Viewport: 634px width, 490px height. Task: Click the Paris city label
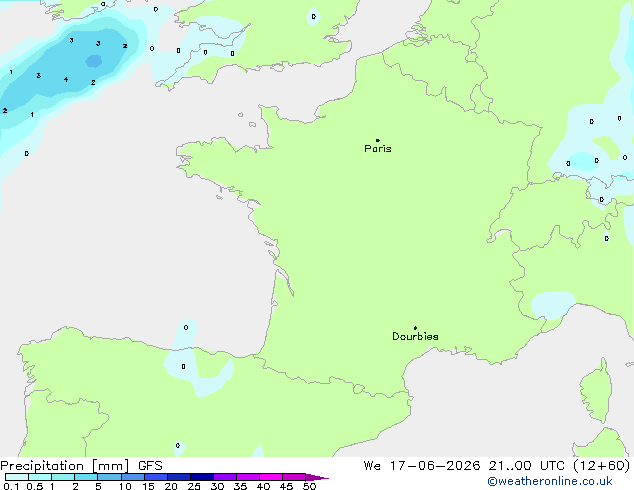[x=378, y=149]
